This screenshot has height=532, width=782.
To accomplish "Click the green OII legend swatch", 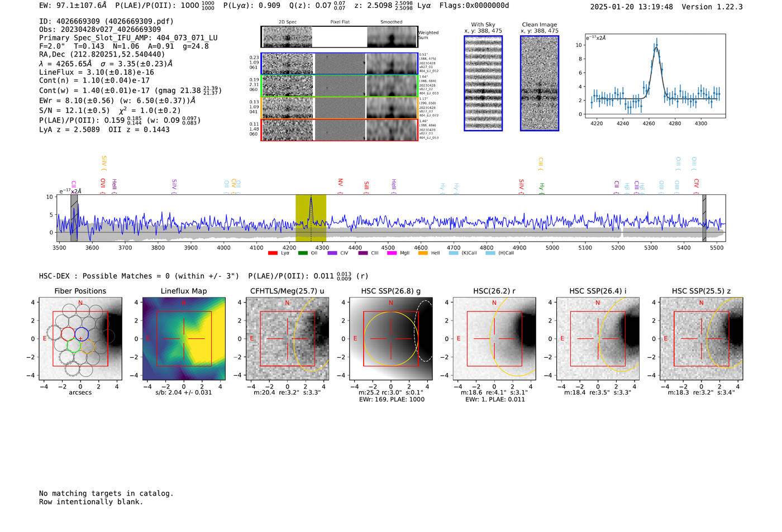I will coord(303,253).
